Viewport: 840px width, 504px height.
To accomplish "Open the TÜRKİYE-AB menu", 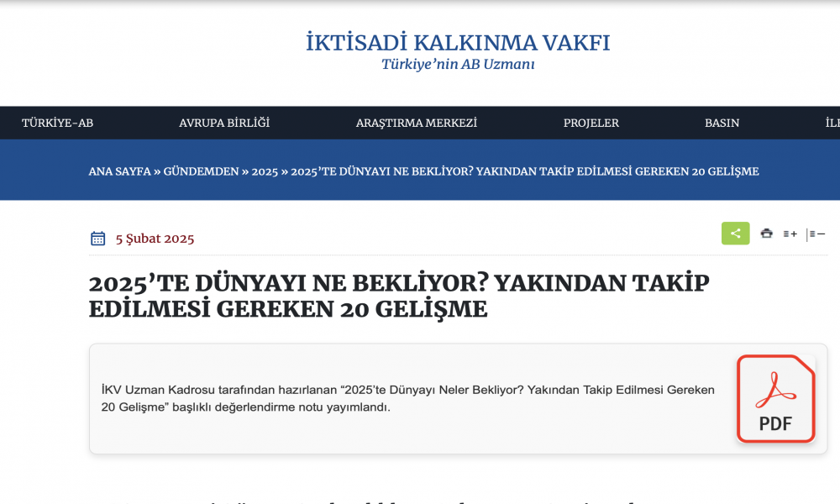I will [57, 123].
